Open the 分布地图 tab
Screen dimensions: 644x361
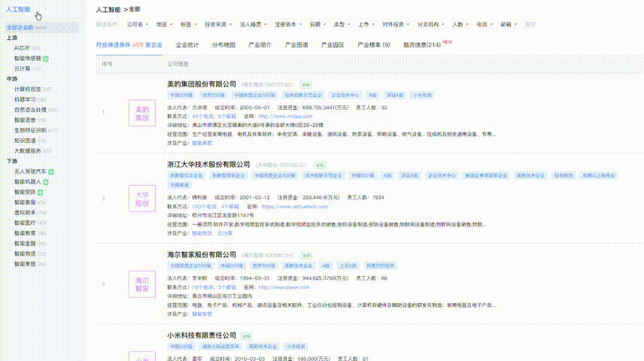223,45
